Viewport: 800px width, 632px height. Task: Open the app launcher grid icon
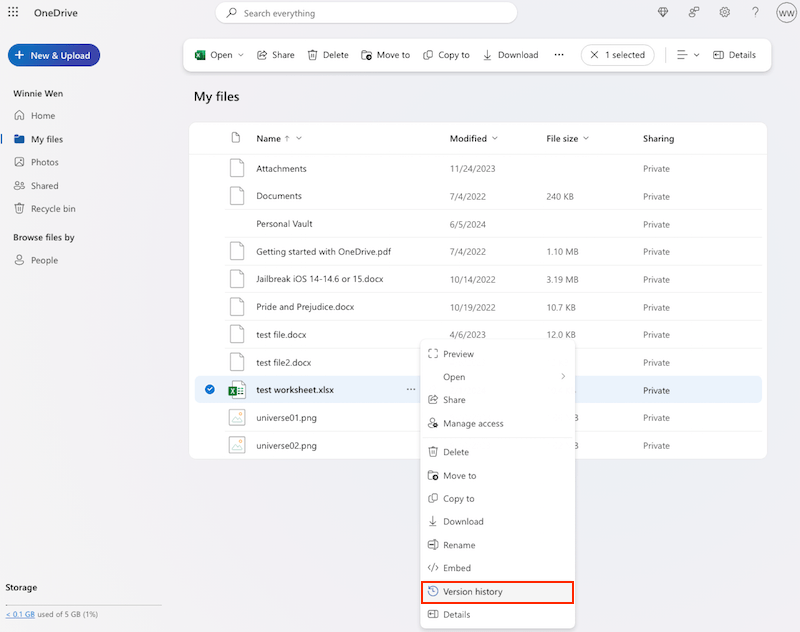click(12, 12)
